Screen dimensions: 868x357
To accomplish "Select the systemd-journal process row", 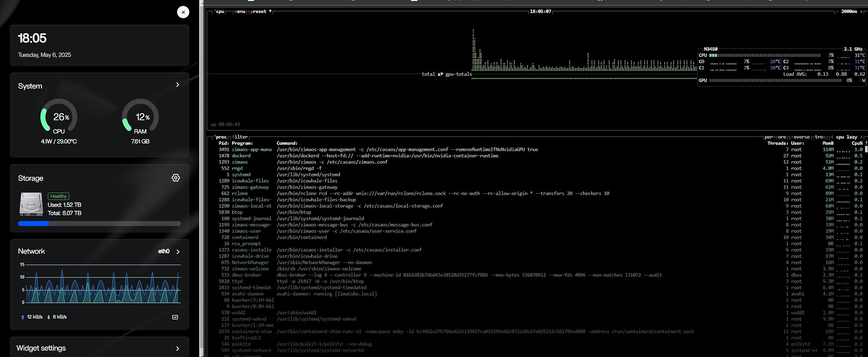I will tap(537, 219).
